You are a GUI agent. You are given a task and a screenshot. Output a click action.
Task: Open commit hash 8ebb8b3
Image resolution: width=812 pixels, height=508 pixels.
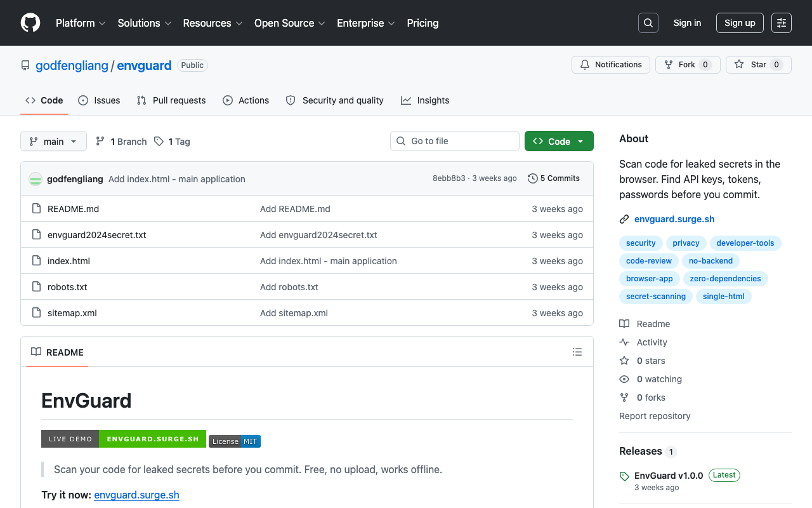tap(449, 178)
